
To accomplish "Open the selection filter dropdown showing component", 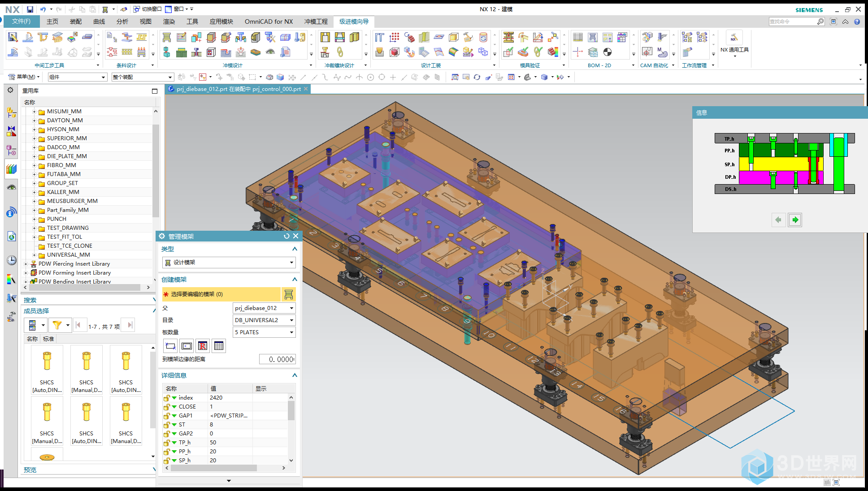I will click(x=78, y=77).
